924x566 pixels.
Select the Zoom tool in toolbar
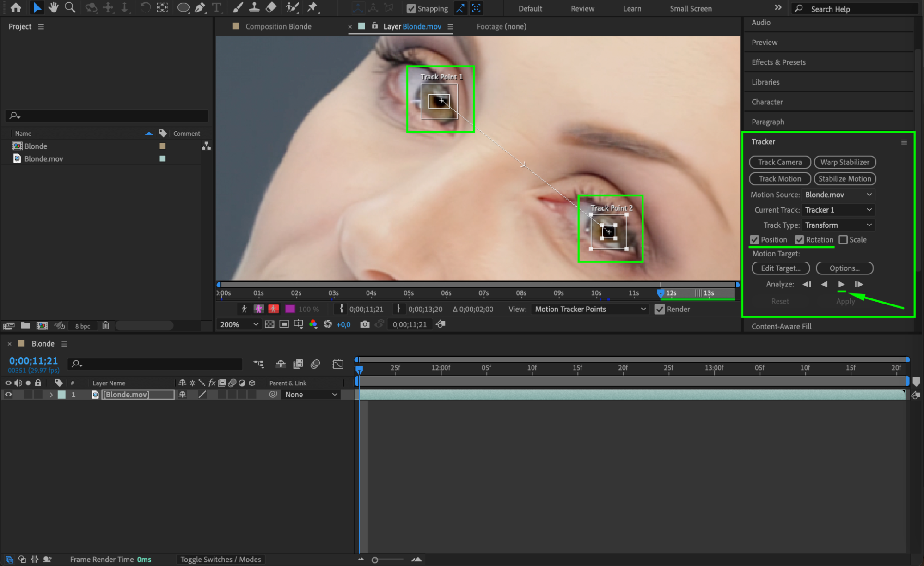pos(70,7)
